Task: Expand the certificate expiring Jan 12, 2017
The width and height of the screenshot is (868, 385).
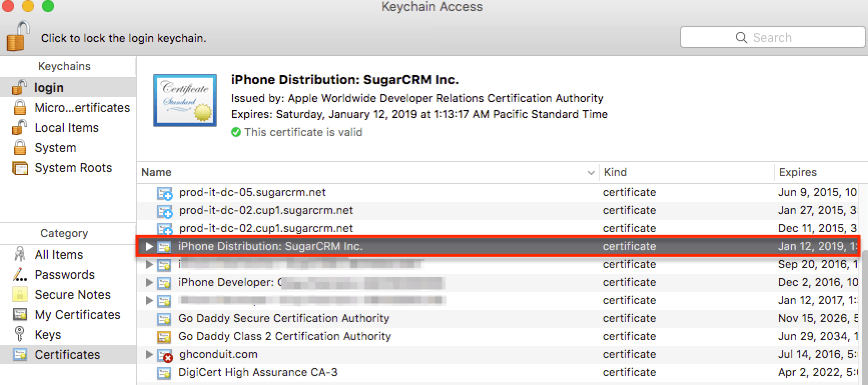Action: click(149, 300)
